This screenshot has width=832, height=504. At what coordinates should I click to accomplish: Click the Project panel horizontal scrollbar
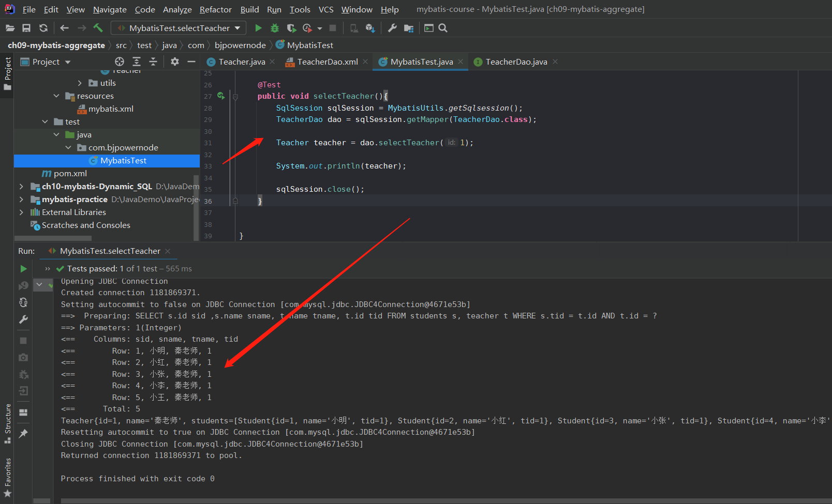pyautogui.click(x=53, y=238)
